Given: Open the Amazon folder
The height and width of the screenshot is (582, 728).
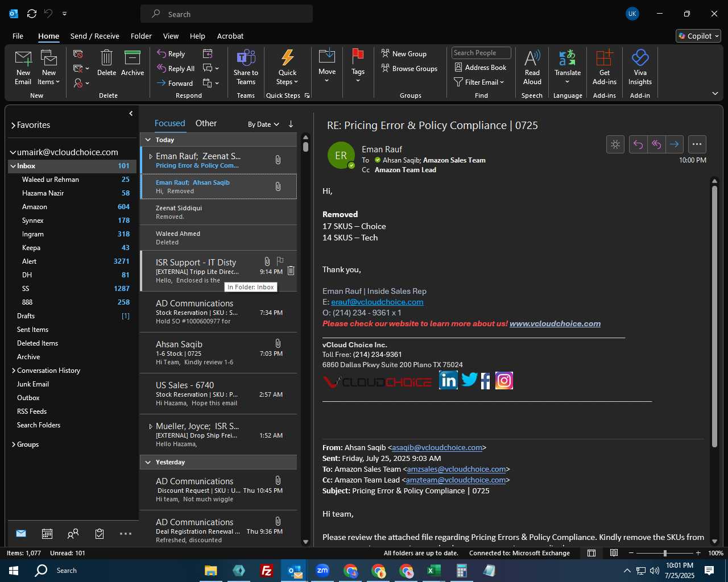Looking at the screenshot, I should tap(72, 207).
